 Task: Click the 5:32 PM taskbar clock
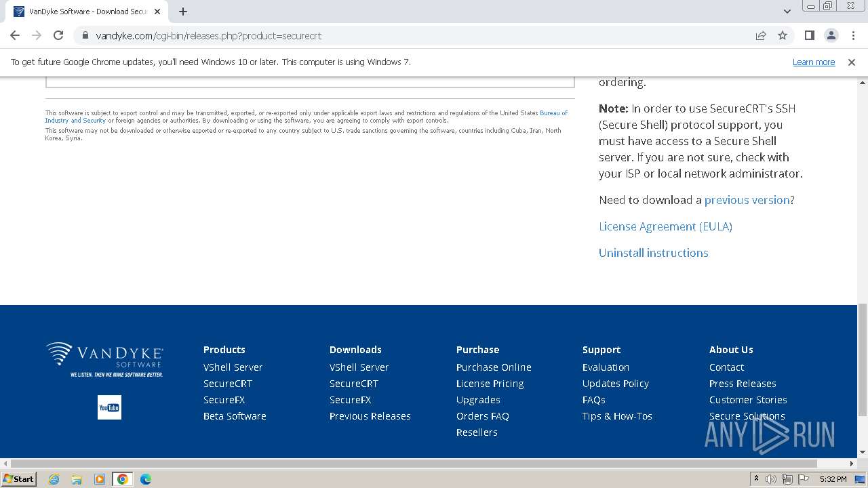pos(833,479)
